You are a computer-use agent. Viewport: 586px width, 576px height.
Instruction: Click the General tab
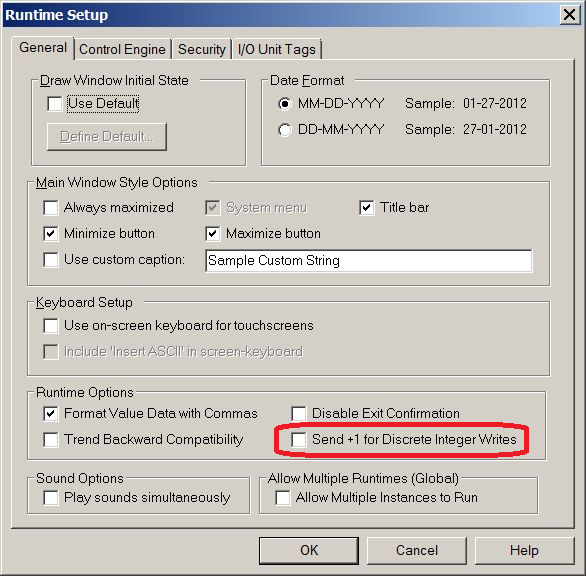click(43, 48)
